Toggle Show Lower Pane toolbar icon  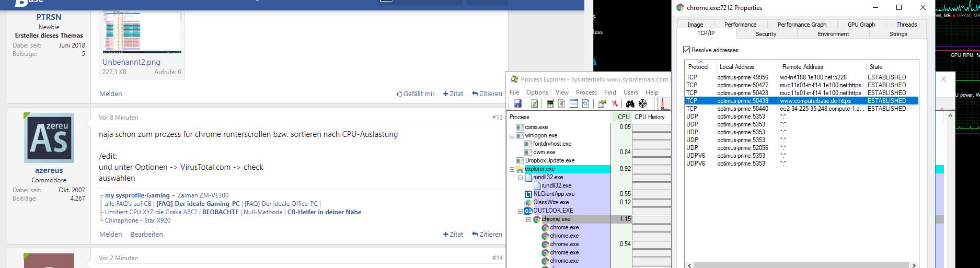point(574,103)
